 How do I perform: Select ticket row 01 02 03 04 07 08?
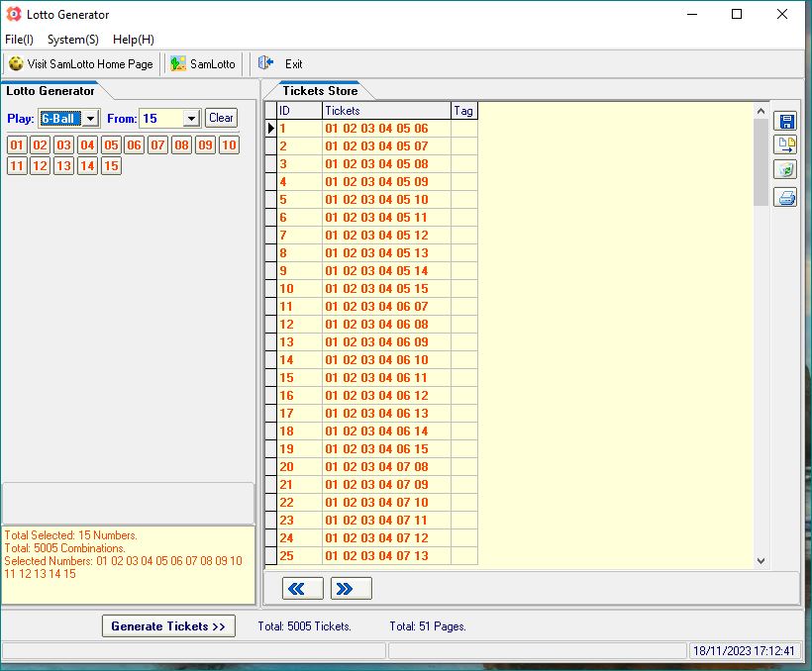[376, 467]
